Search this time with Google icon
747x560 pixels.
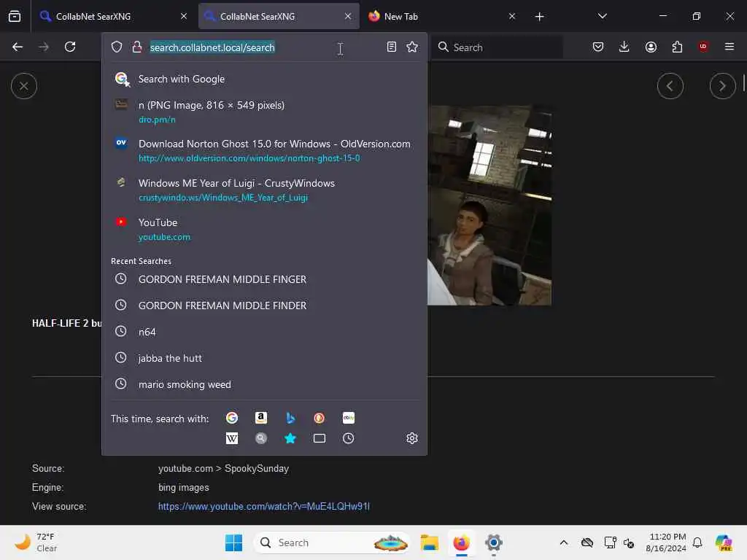[232, 418]
